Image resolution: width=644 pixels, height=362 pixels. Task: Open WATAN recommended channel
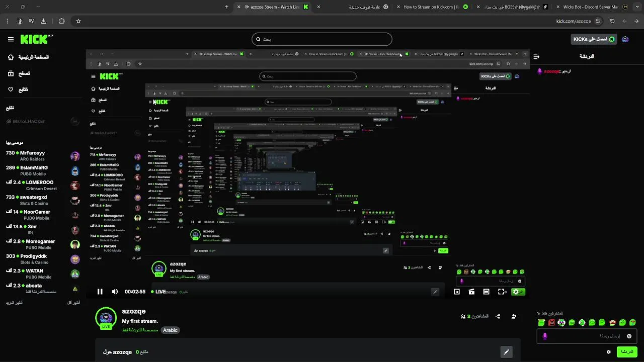[x=43, y=274]
